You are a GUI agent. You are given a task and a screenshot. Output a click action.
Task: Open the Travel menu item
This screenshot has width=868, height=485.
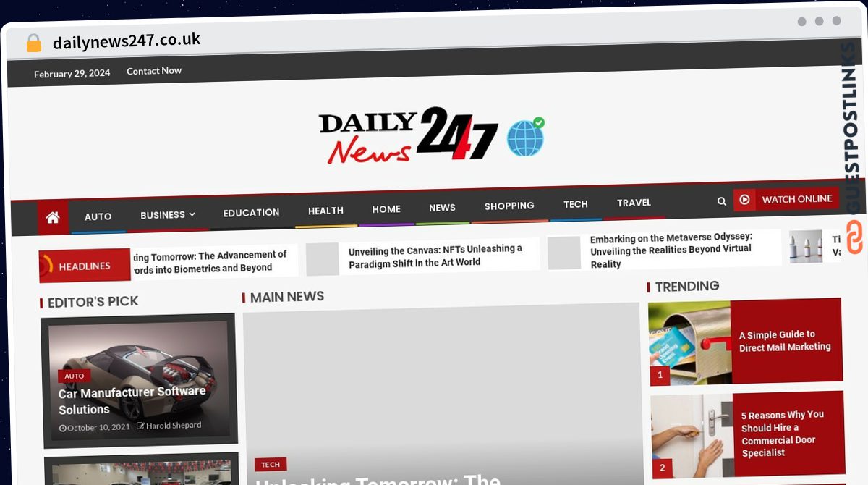pyautogui.click(x=634, y=203)
